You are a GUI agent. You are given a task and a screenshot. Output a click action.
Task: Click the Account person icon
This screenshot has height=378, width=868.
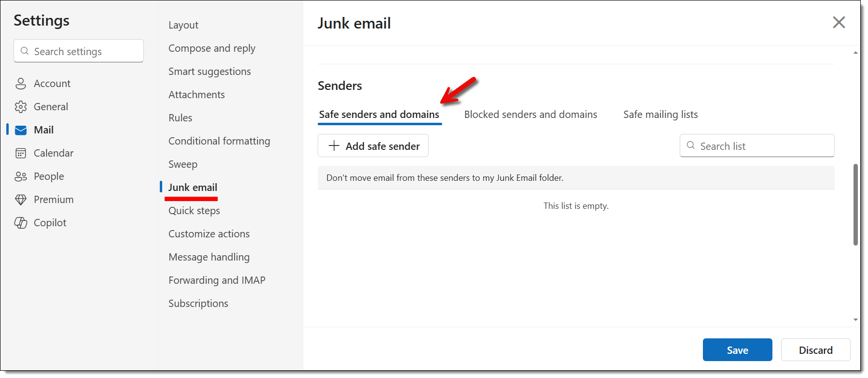pyautogui.click(x=21, y=84)
